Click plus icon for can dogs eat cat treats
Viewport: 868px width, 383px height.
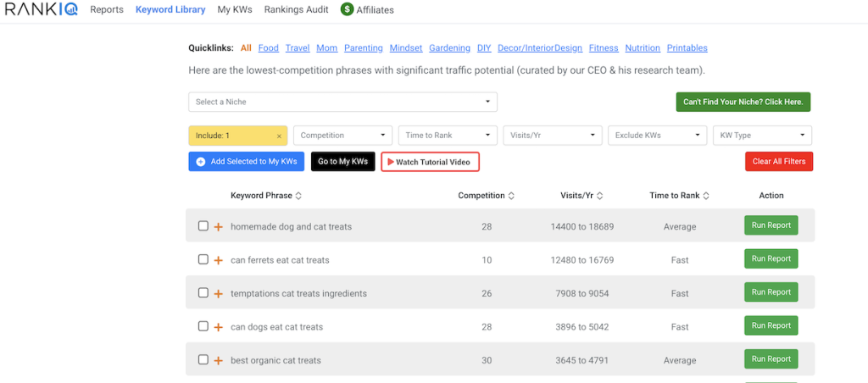click(218, 327)
